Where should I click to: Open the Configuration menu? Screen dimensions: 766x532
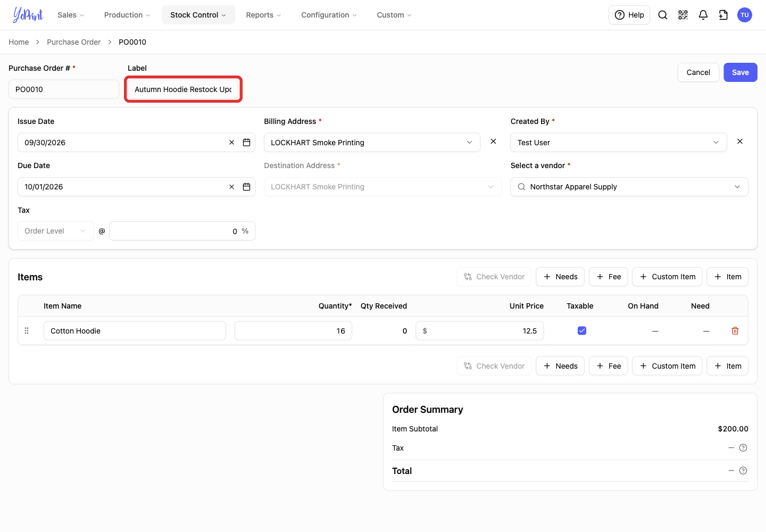[329, 15]
